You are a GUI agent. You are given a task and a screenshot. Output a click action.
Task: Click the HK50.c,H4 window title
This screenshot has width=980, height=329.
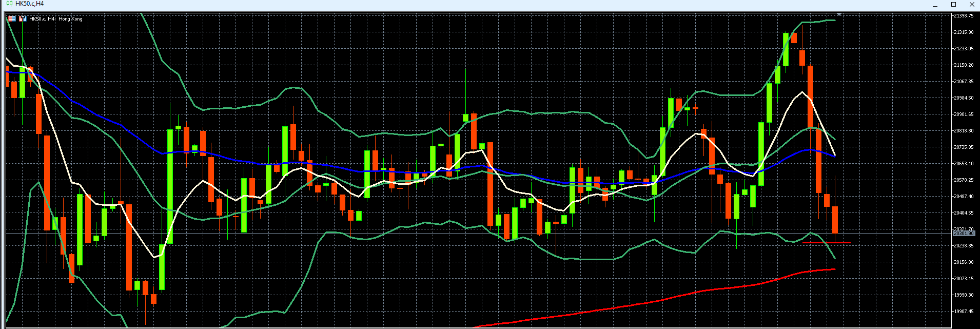(x=30, y=4)
